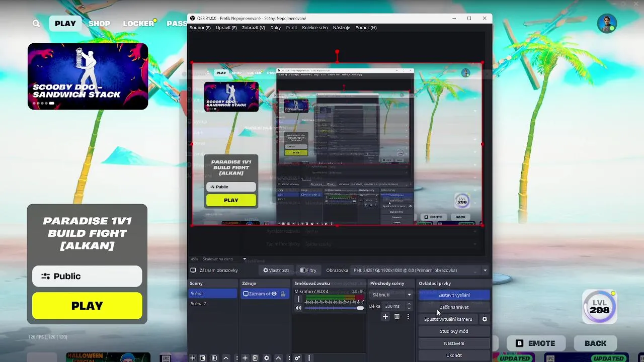Click Ukončit button
Screen dimensions: 644x362
click(x=454, y=355)
